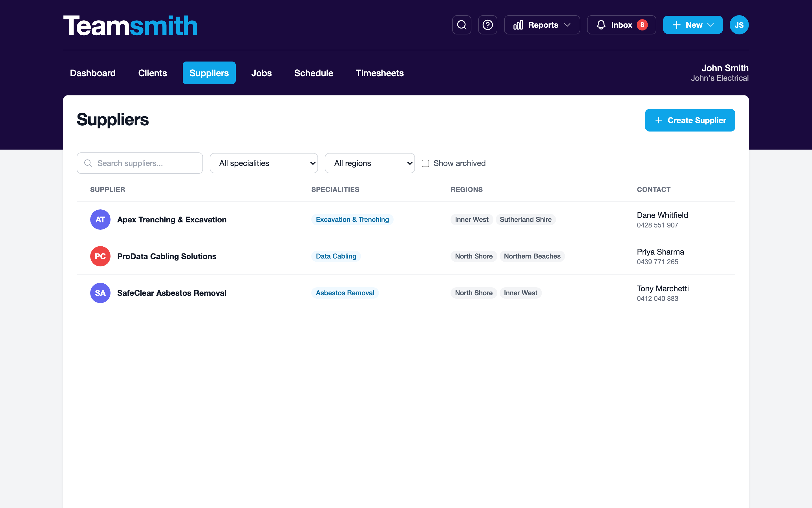Open the Schedule tab

click(314, 73)
